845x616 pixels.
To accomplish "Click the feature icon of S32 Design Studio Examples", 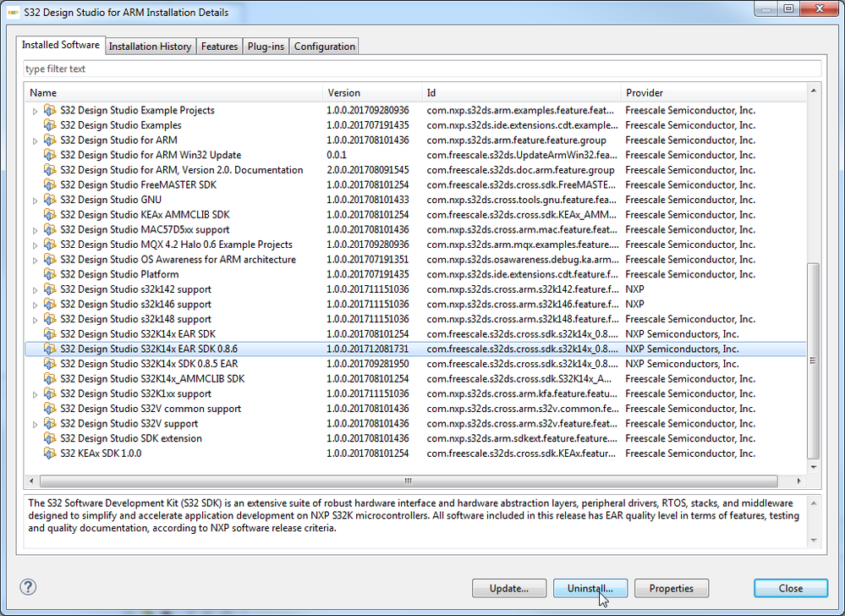I will (50, 125).
